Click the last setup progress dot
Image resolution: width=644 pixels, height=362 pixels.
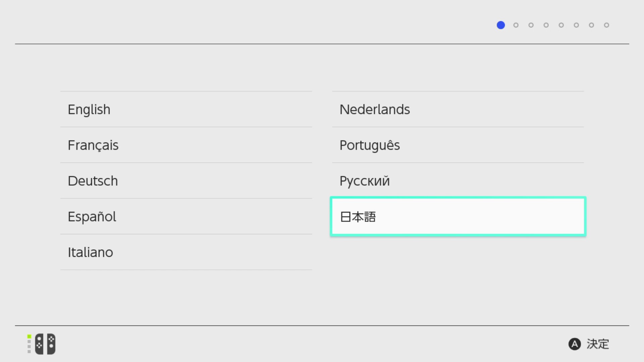click(x=606, y=25)
